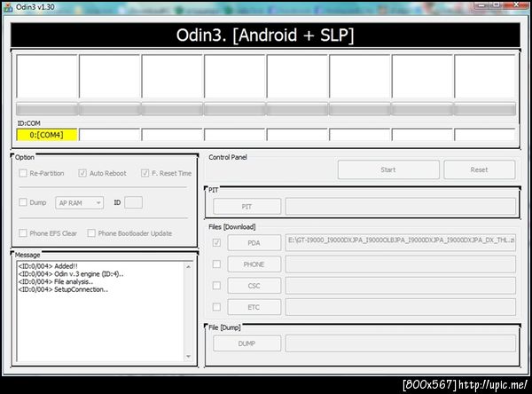Click the 'File analysis..' message line
This screenshot has width=532, height=394.
point(56,281)
